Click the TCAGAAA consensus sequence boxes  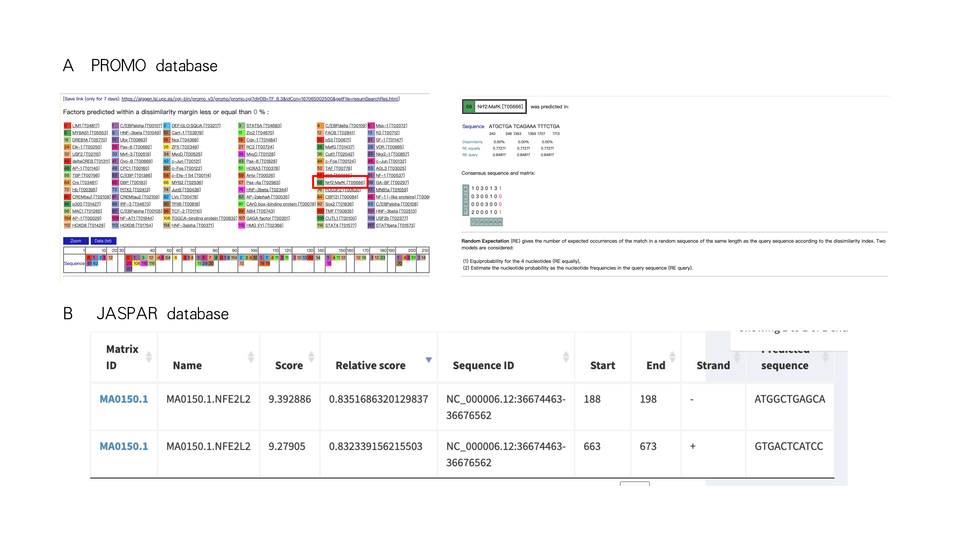point(487,222)
